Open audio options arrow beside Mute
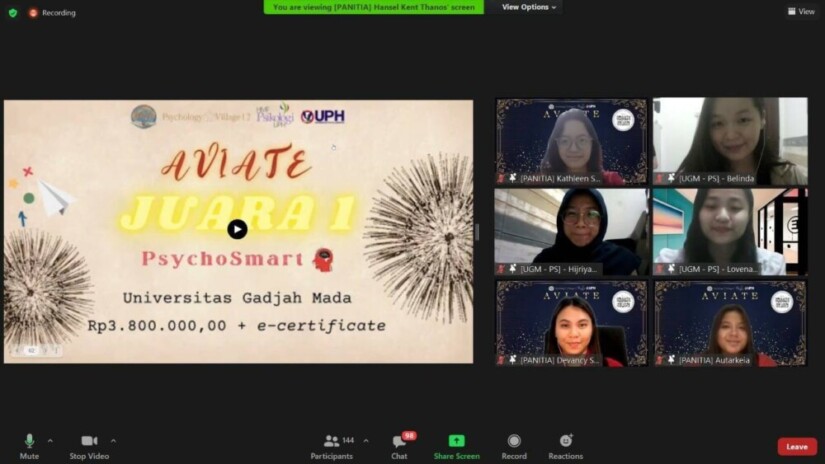The height and width of the screenshot is (464, 825). [x=50, y=441]
